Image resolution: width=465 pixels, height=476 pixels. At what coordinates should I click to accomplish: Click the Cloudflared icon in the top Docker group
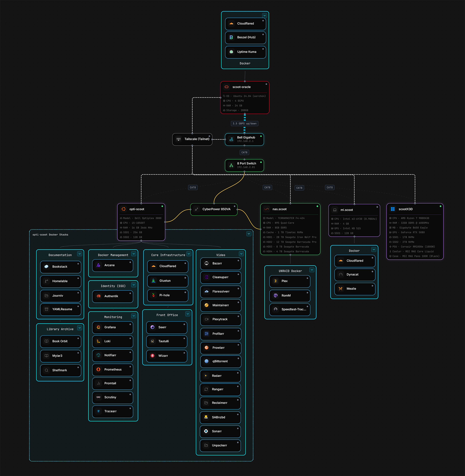click(231, 24)
